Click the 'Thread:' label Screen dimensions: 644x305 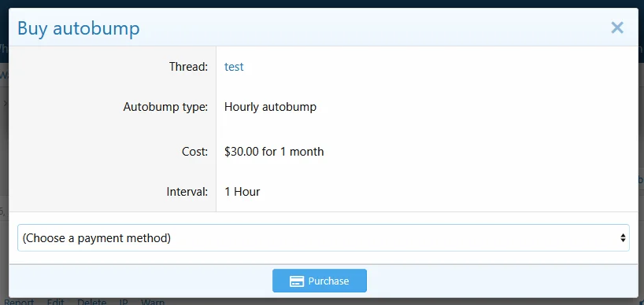click(x=188, y=66)
